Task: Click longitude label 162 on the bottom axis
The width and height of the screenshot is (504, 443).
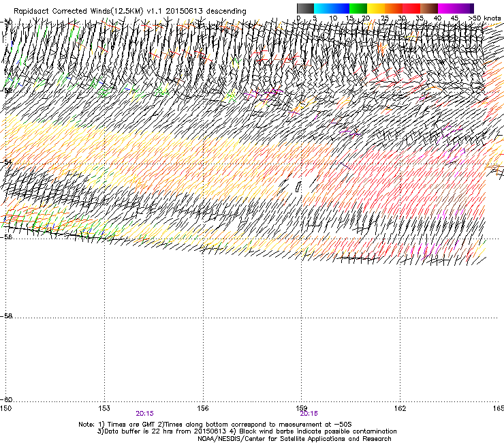Action: [400, 408]
